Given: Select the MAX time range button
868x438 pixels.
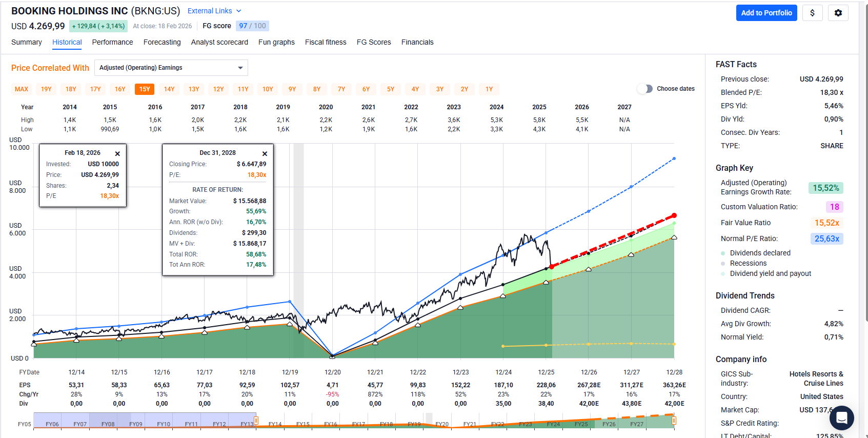Looking at the screenshot, I should [x=22, y=89].
